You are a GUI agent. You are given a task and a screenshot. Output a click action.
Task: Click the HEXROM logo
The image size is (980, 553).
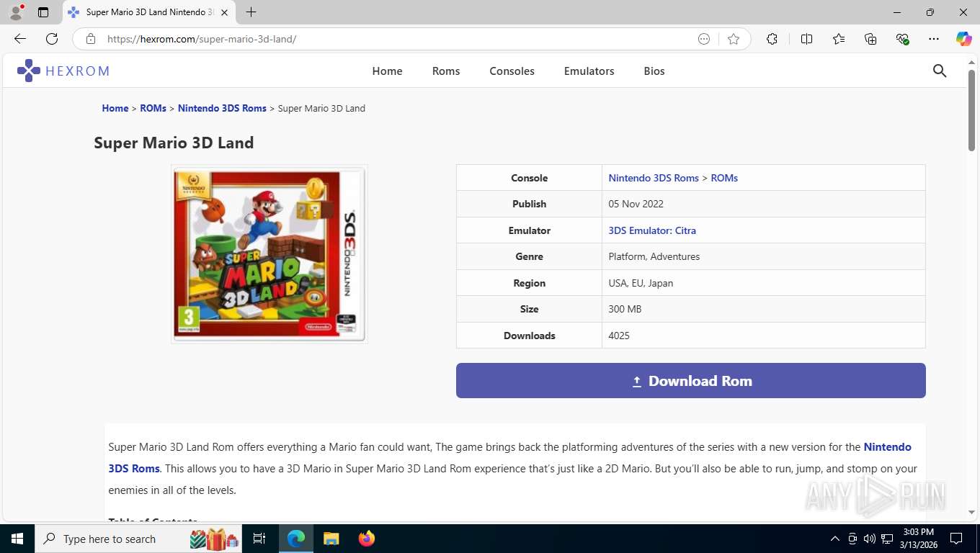point(63,71)
